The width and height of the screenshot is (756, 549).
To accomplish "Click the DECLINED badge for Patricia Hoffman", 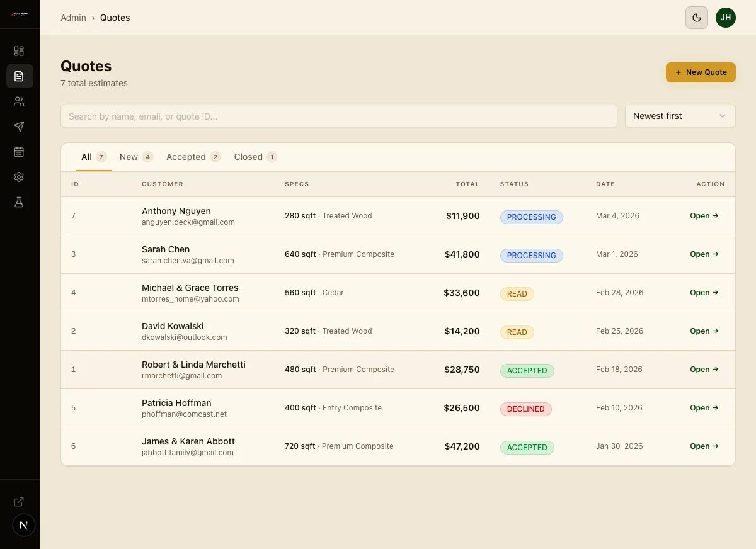I will pyautogui.click(x=526, y=409).
